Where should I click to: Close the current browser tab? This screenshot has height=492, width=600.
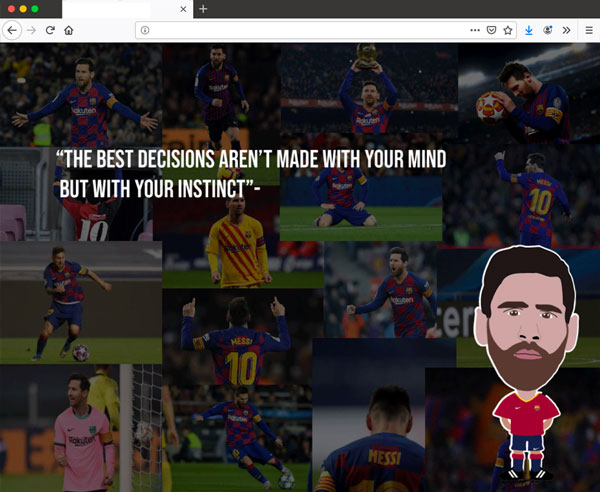pos(183,9)
